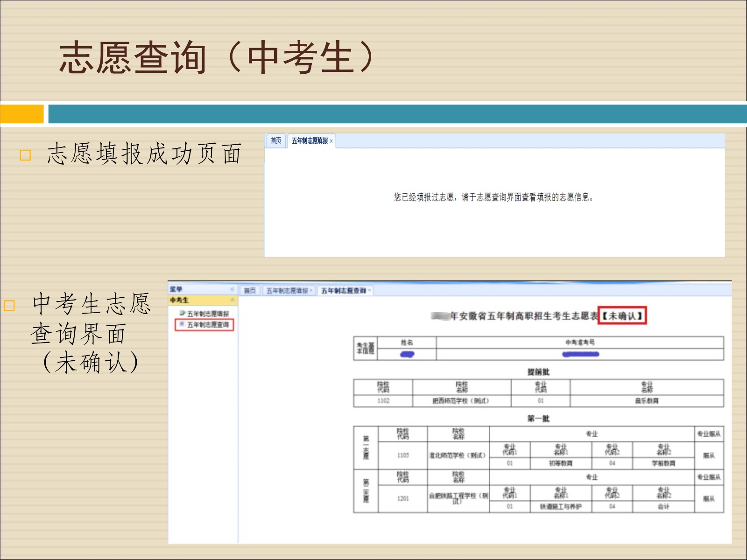Collapse the 菜单 sidebar with the double-arrow icon
Viewport: 747px width, 560px height.
[232, 289]
